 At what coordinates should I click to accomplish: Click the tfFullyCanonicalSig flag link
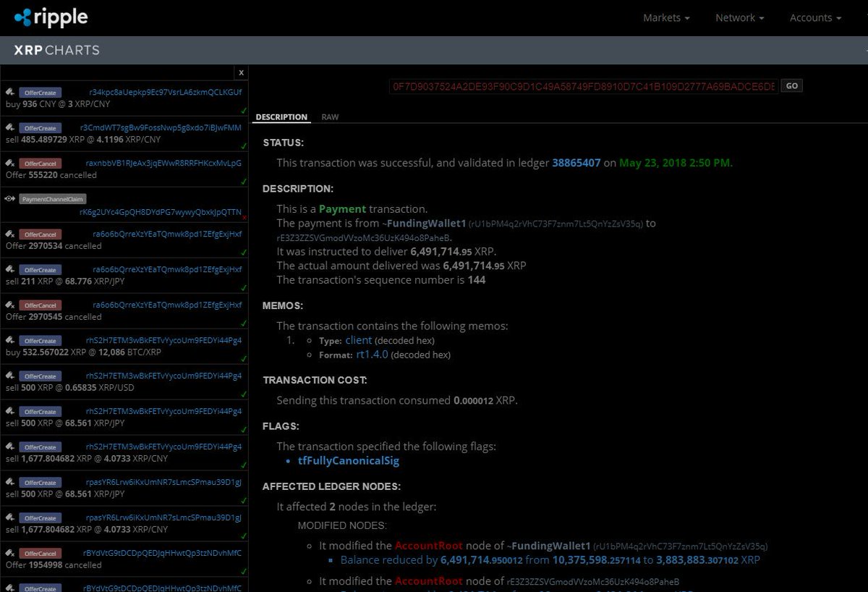[349, 460]
